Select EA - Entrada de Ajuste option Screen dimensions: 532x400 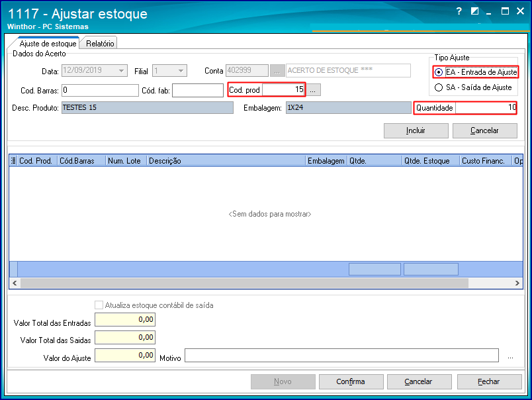click(x=477, y=72)
